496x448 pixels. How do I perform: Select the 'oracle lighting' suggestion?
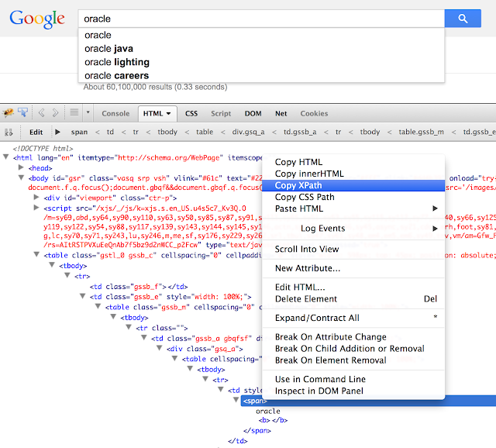pyautogui.click(x=261, y=62)
